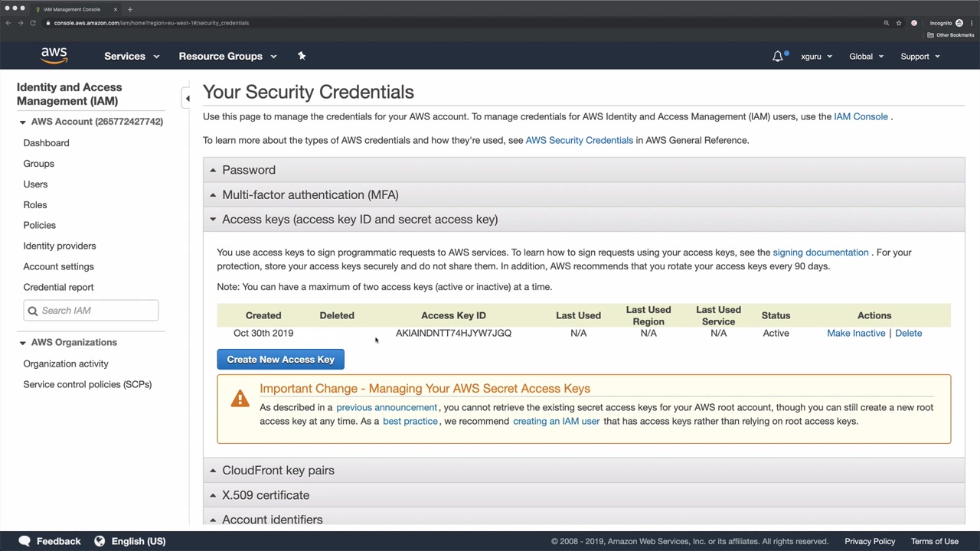Open the Services dropdown menu
This screenshot has height=551, width=980.
[x=132, y=56]
